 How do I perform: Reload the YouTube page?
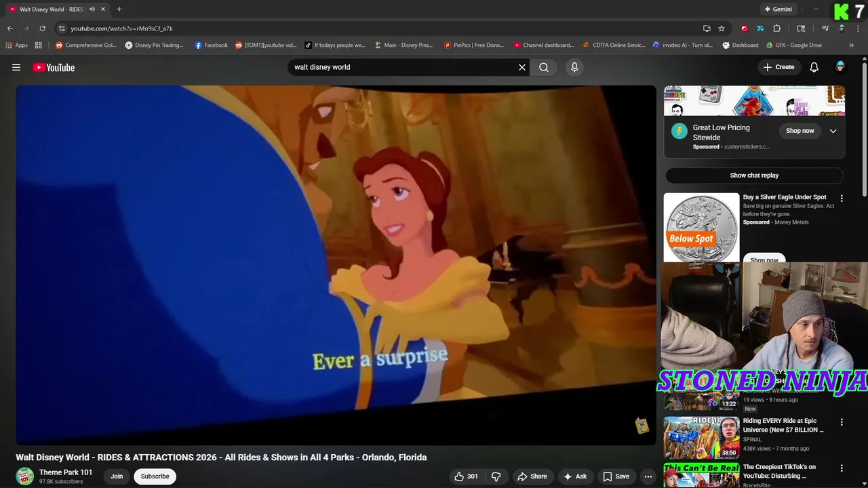[42, 28]
